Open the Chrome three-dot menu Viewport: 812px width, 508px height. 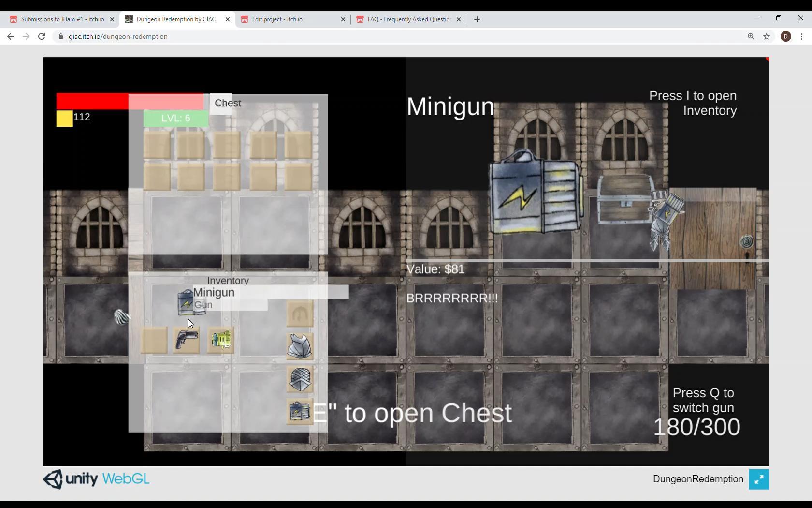[801, 36]
